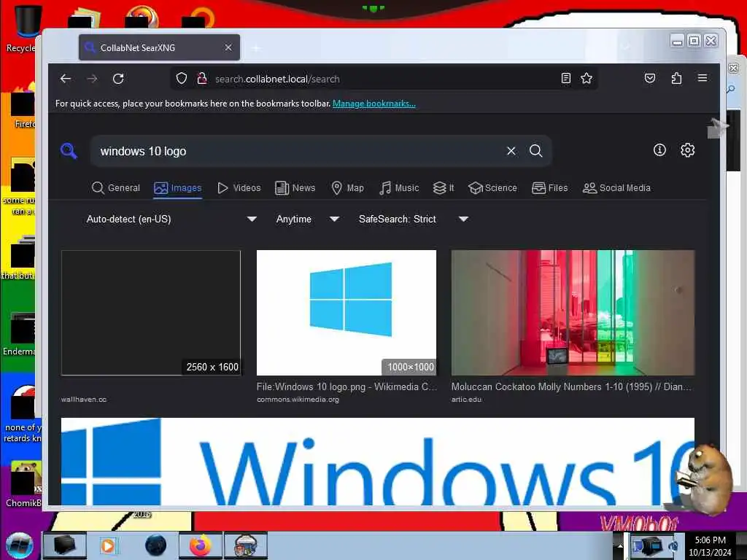The image size is (747, 560).
Task: Open the Social Media category
Action: (x=616, y=188)
